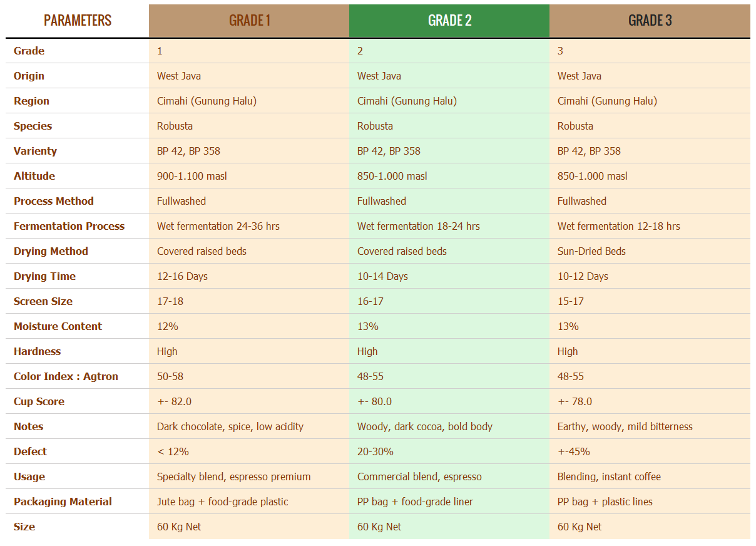Click 'Dark chocolate, spice, low acidity' notes

[x=230, y=426]
